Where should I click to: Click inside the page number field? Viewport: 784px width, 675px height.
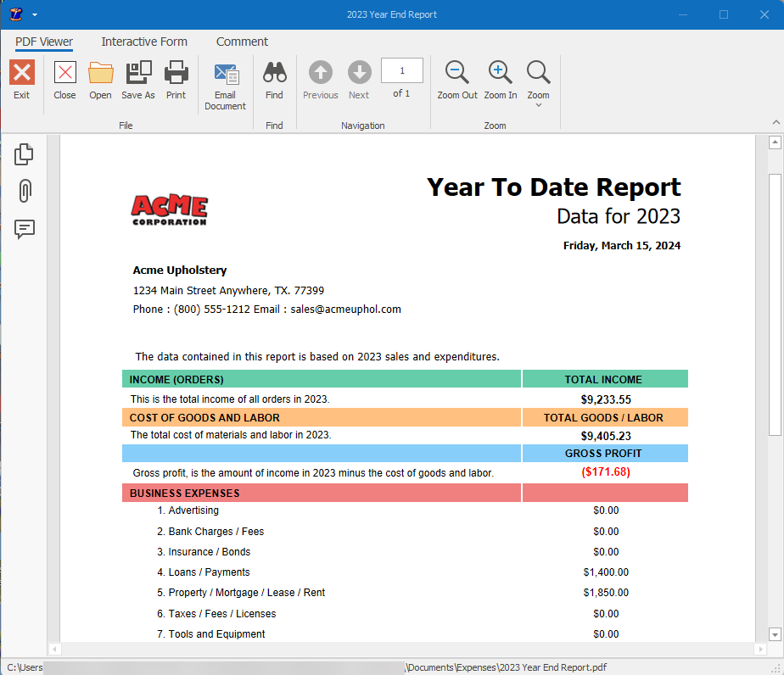point(401,70)
